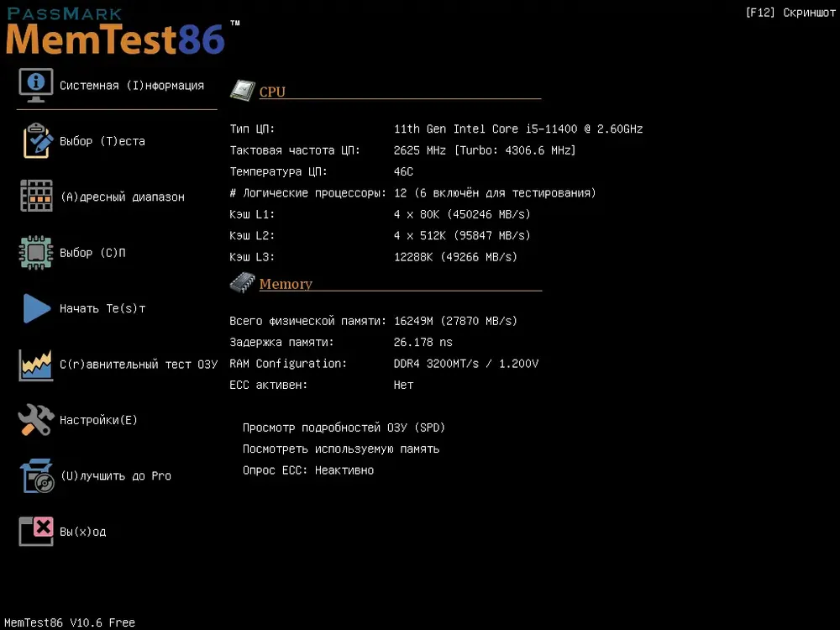Open Посмотреть используемую память link
The height and width of the screenshot is (630, 840).
pyautogui.click(x=341, y=449)
